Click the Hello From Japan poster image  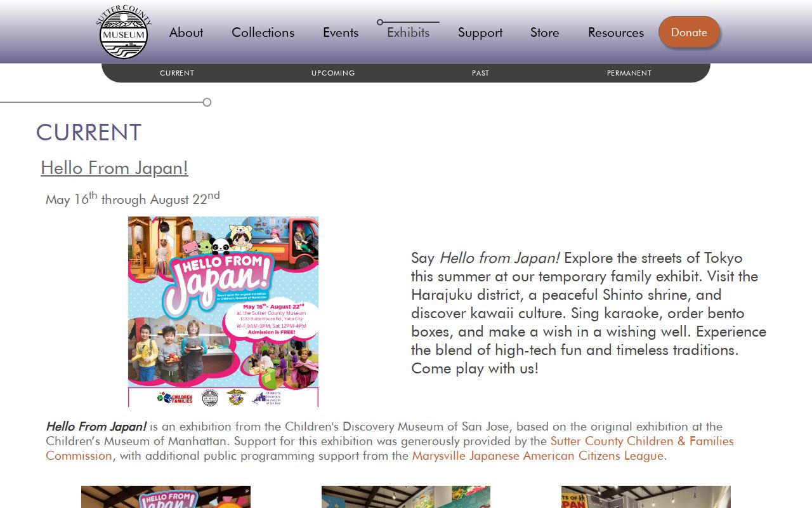[x=223, y=312]
